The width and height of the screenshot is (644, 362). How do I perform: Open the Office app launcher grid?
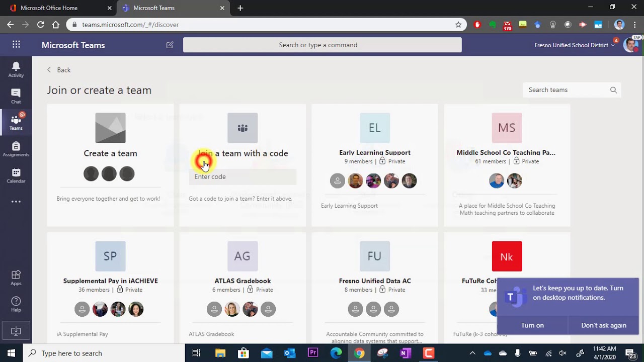pyautogui.click(x=16, y=45)
